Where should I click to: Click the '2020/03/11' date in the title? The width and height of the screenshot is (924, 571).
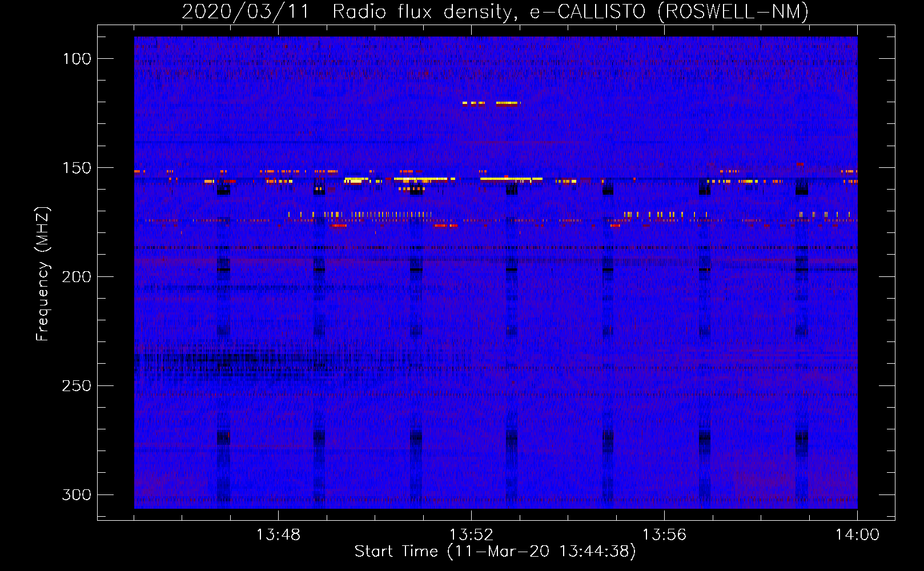click(x=246, y=11)
